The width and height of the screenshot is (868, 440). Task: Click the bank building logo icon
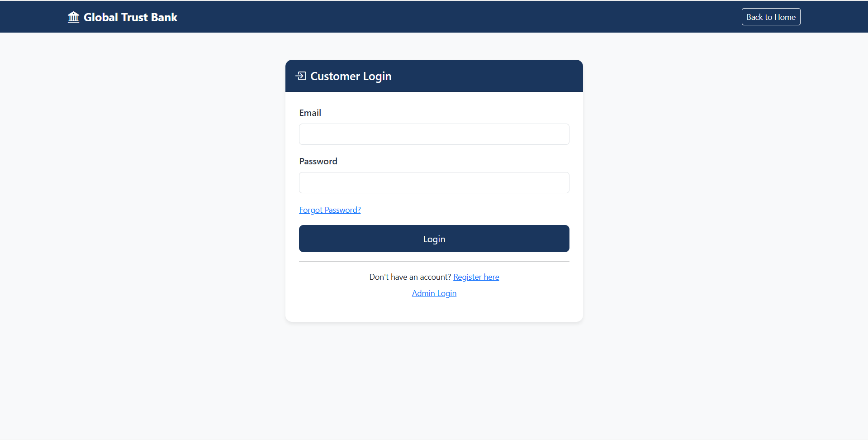[x=73, y=17]
